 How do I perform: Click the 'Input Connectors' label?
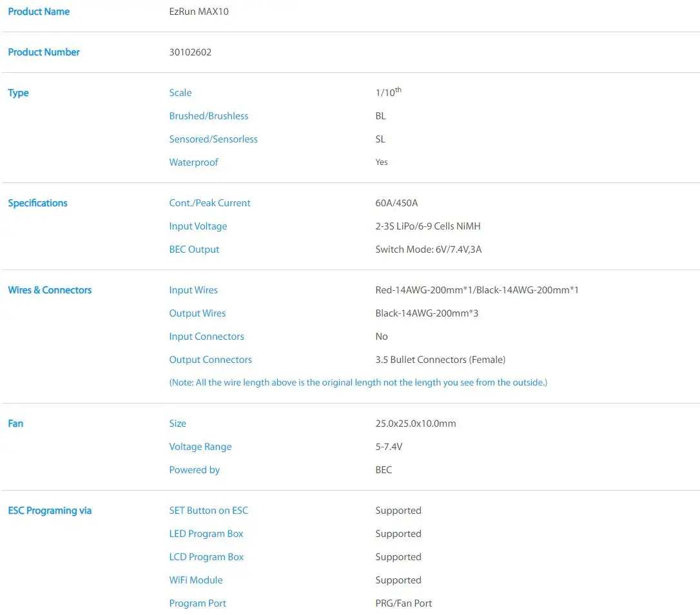tap(207, 337)
